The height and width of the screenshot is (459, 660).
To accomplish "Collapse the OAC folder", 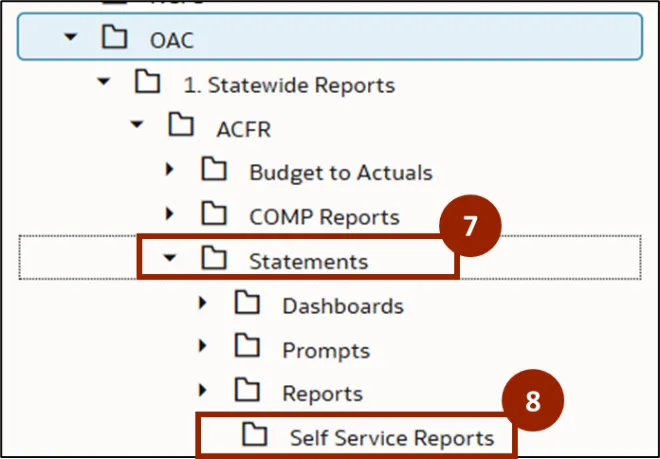I will (70, 39).
